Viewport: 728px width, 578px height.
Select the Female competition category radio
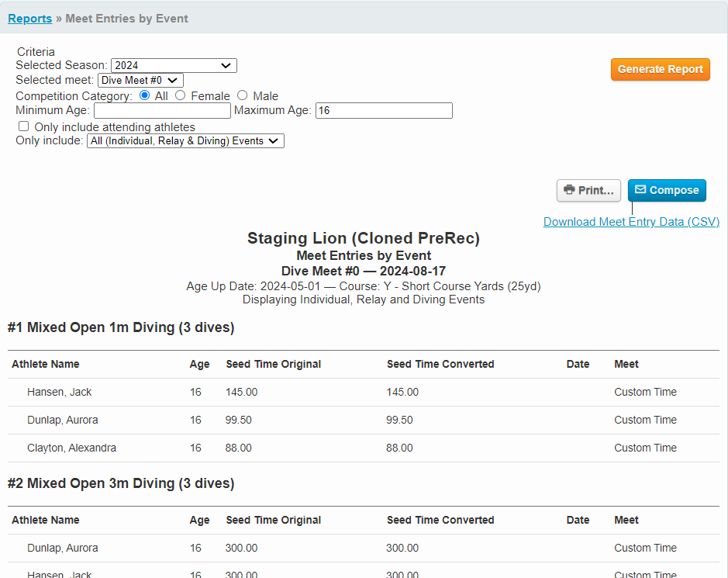(x=181, y=95)
